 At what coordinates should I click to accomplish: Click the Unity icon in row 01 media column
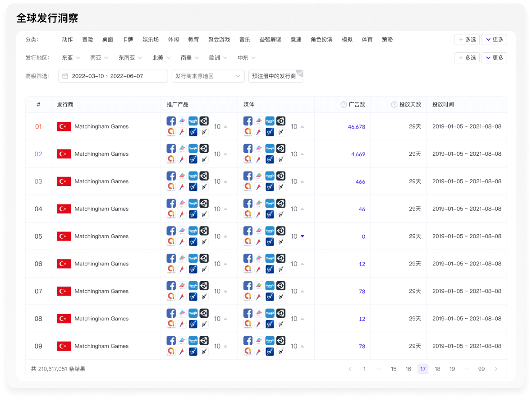[x=280, y=121]
